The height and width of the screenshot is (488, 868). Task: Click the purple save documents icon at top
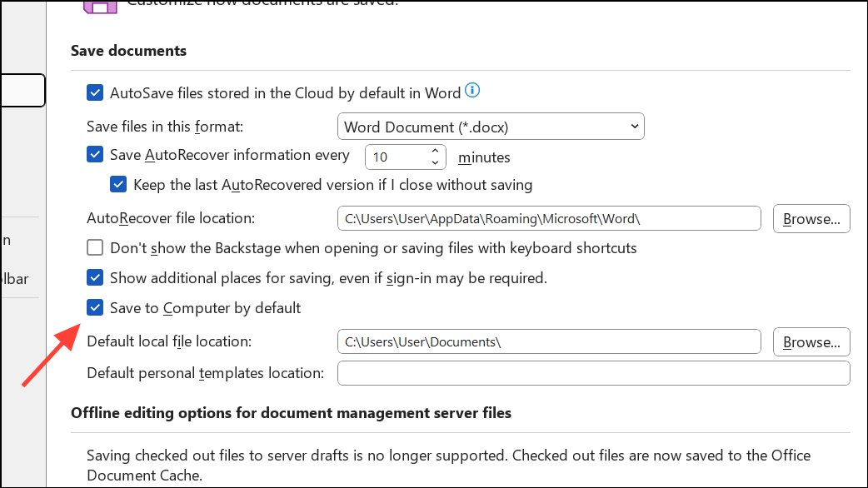(100, 7)
